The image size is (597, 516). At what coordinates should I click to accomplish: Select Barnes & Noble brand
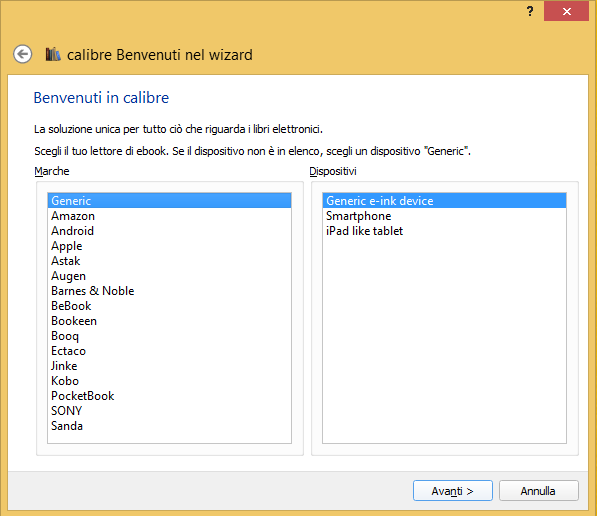click(169, 291)
